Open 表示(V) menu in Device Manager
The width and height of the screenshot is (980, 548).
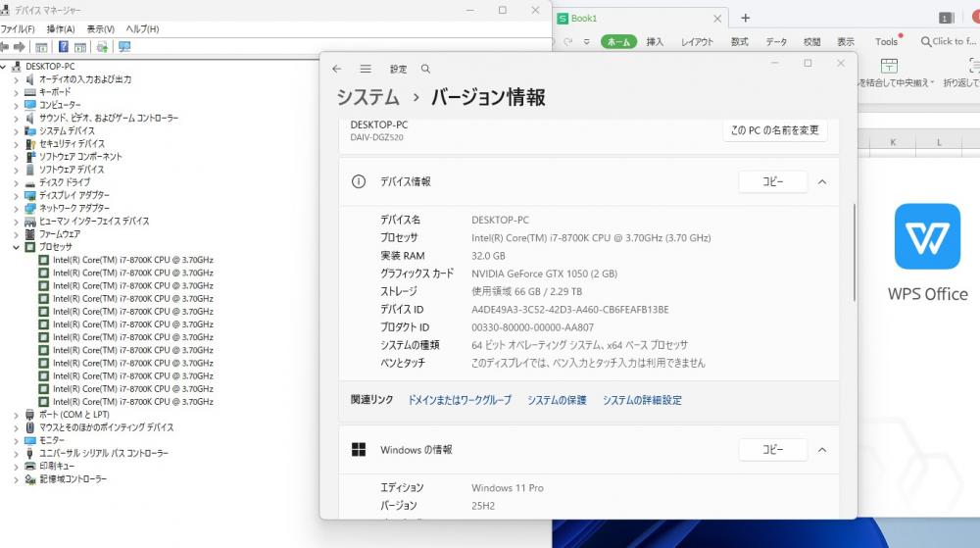(101, 29)
